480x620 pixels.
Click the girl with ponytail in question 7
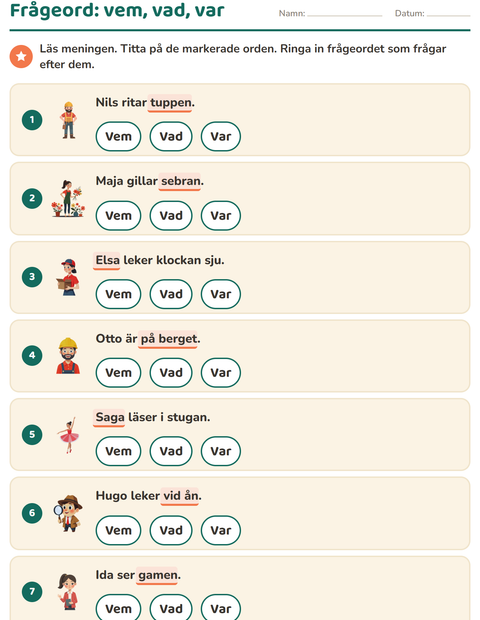coord(68,592)
